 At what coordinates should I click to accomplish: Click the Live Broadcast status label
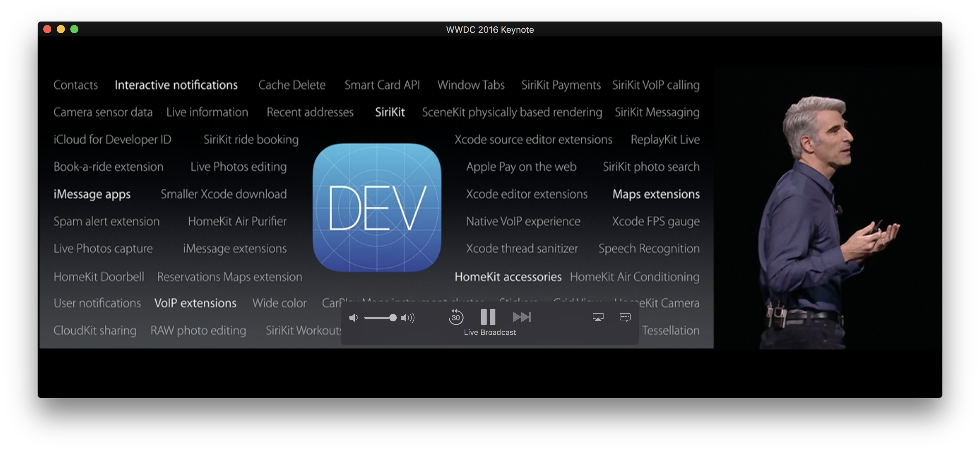[490, 332]
